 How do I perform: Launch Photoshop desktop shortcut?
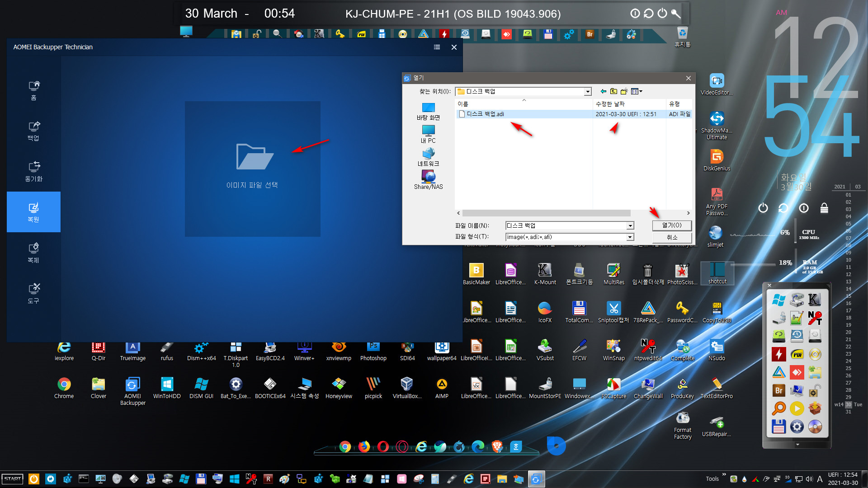point(373,351)
